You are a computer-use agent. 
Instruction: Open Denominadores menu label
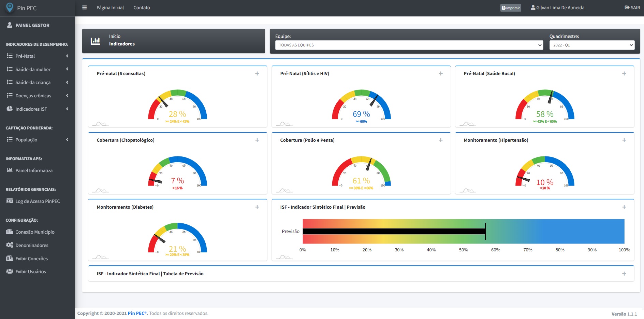point(32,245)
